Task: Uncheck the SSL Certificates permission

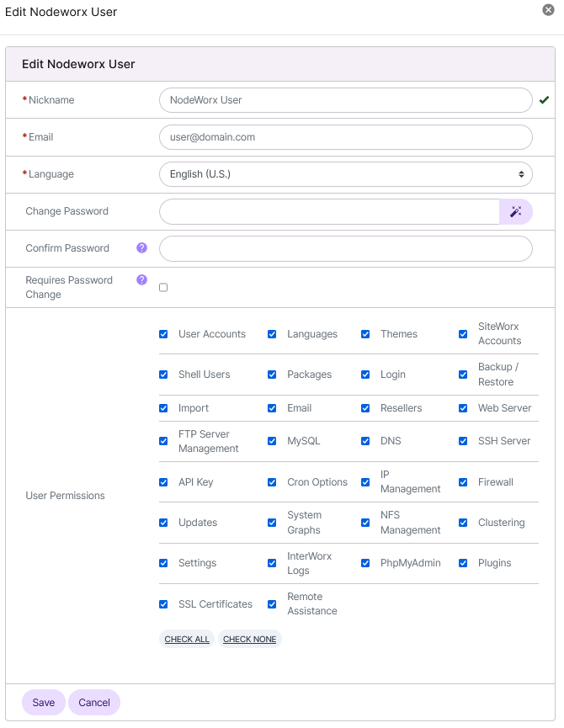Action: point(163,603)
